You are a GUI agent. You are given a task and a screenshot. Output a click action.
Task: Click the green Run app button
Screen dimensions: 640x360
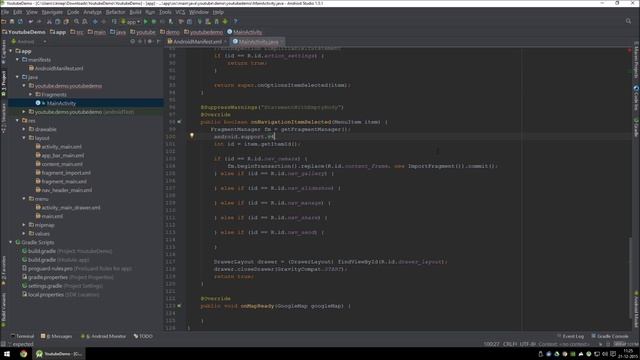146,22
